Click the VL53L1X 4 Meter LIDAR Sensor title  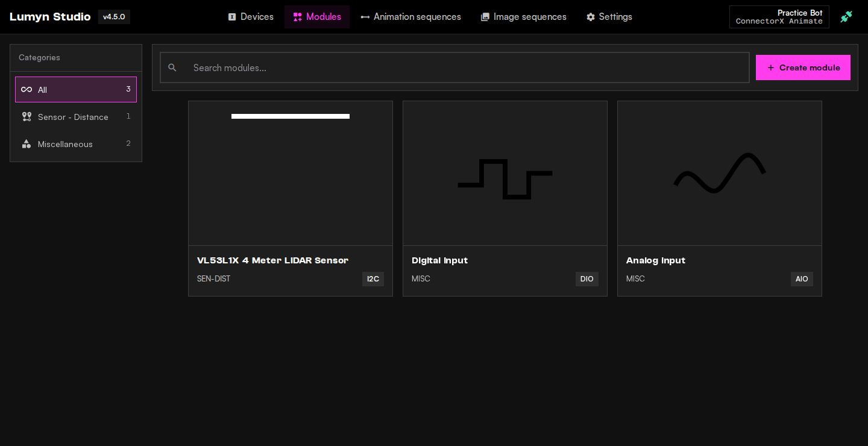[x=272, y=260]
